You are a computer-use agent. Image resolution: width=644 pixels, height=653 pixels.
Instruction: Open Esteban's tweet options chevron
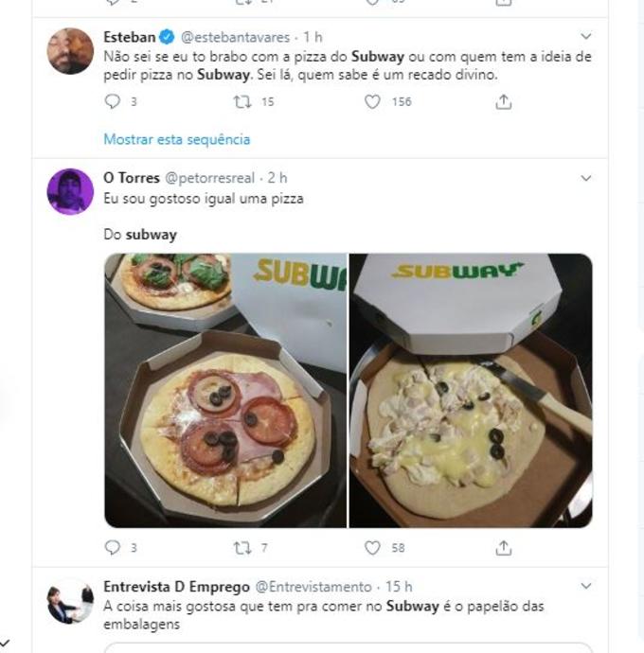586,38
